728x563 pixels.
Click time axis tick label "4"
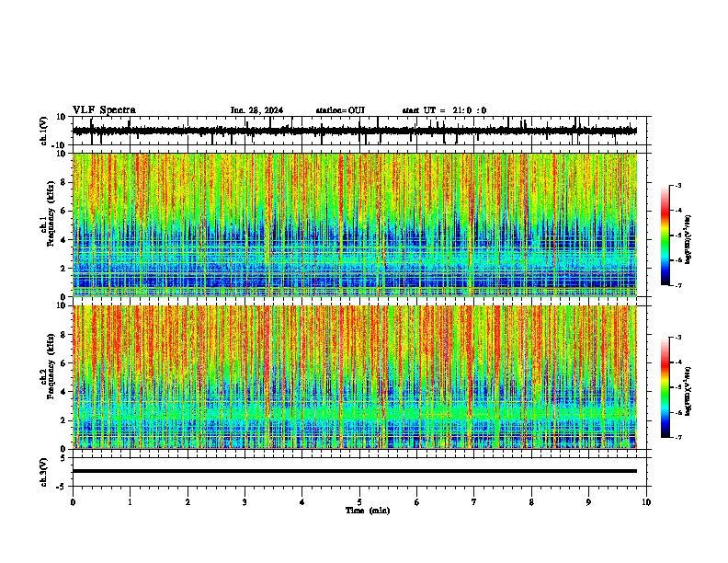(x=302, y=502)
